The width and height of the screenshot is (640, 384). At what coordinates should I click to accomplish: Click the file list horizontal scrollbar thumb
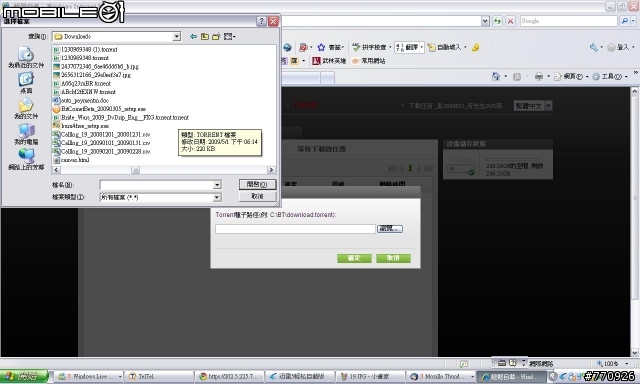135,170
